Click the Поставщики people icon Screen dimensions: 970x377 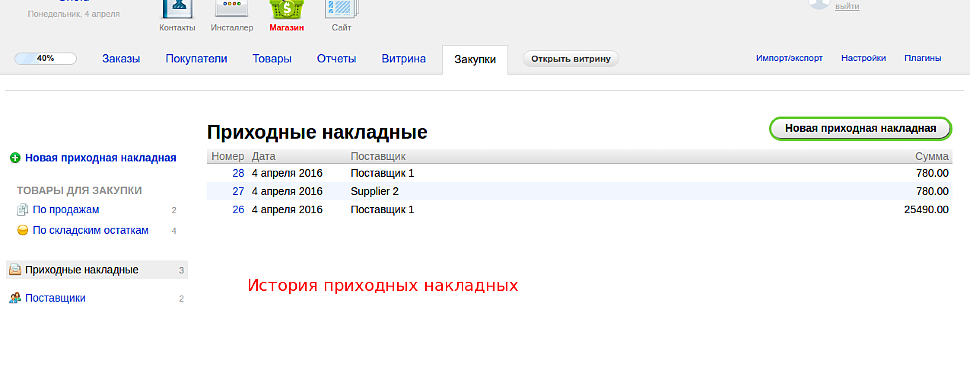[15, 298]
